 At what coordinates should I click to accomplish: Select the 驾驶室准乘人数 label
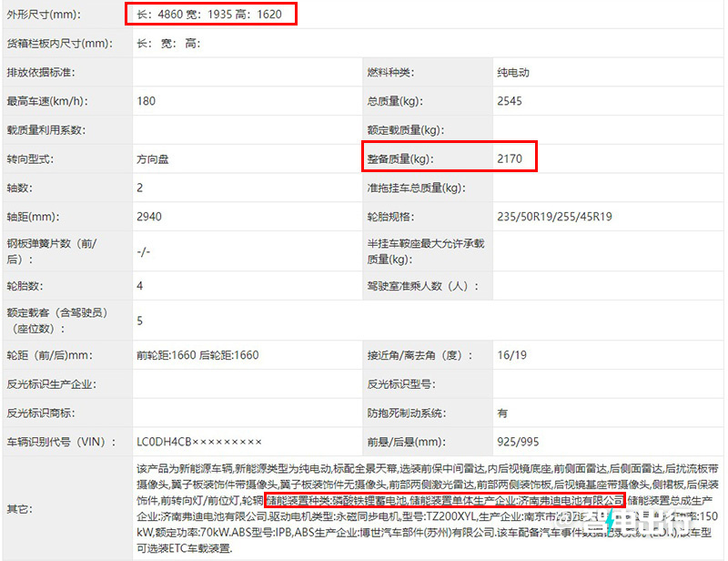point(422,286)
